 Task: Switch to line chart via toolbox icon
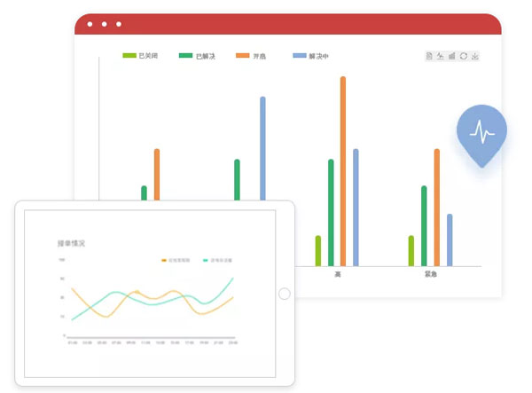point(441,57)
